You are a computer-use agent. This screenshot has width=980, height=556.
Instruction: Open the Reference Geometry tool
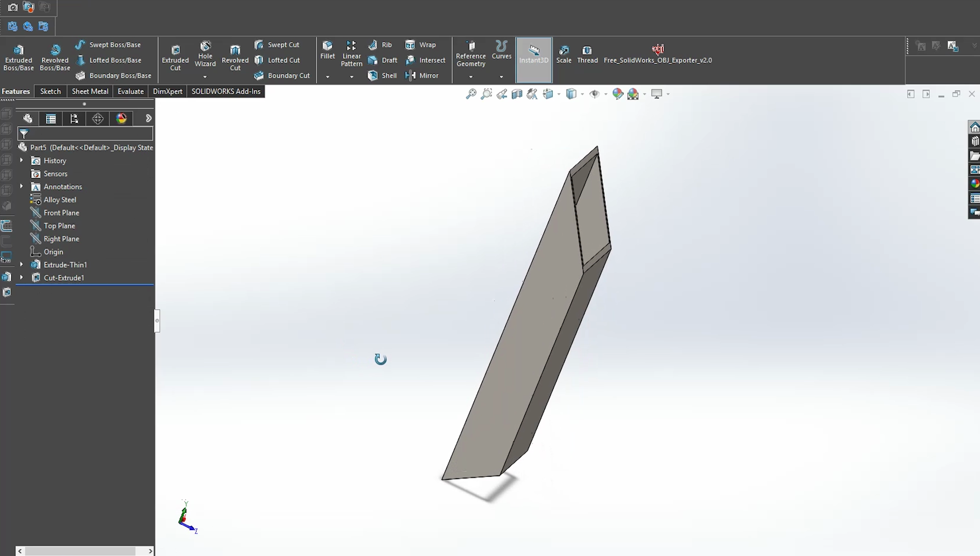pyautogui.click(x=471, y=54)
